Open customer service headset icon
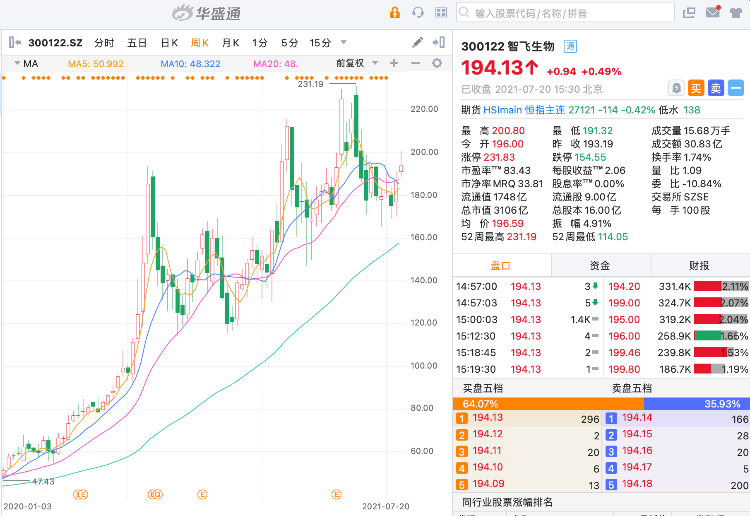The height and width of the screenshot is (516, 750). tap(418, 12)
